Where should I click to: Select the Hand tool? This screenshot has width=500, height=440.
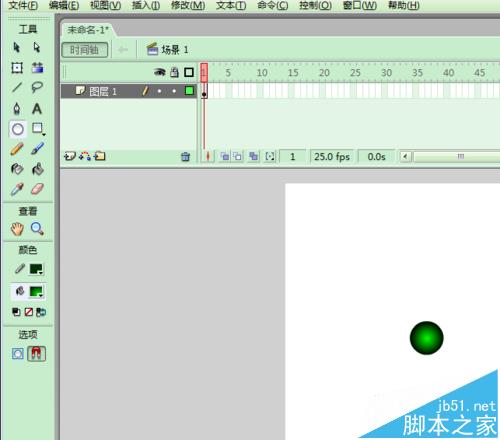tap(17, 229)
